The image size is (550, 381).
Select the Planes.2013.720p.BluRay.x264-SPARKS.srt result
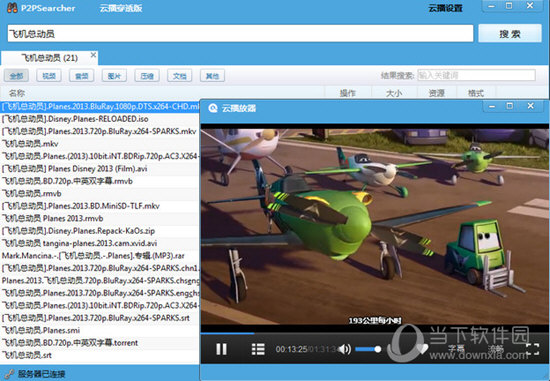(x=100, y=318)
